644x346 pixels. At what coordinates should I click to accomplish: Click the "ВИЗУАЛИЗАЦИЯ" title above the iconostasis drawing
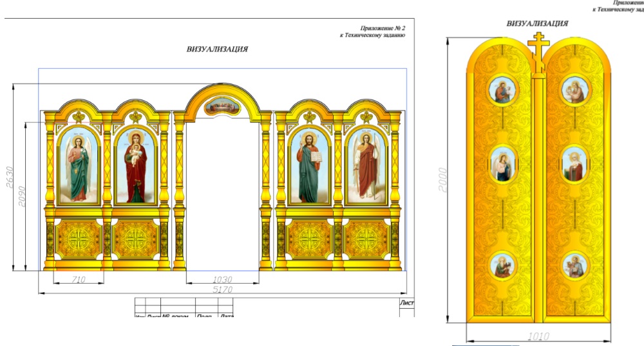click(x=217, y=49)
